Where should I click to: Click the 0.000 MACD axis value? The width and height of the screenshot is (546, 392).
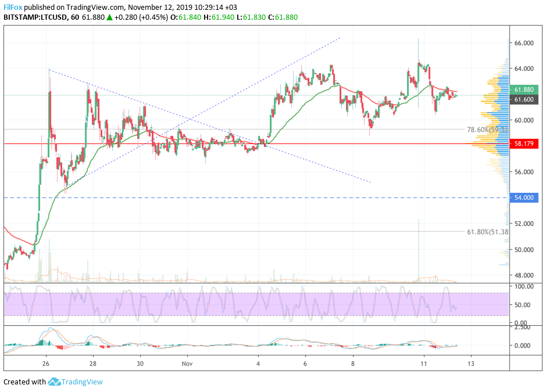(523, 346)
